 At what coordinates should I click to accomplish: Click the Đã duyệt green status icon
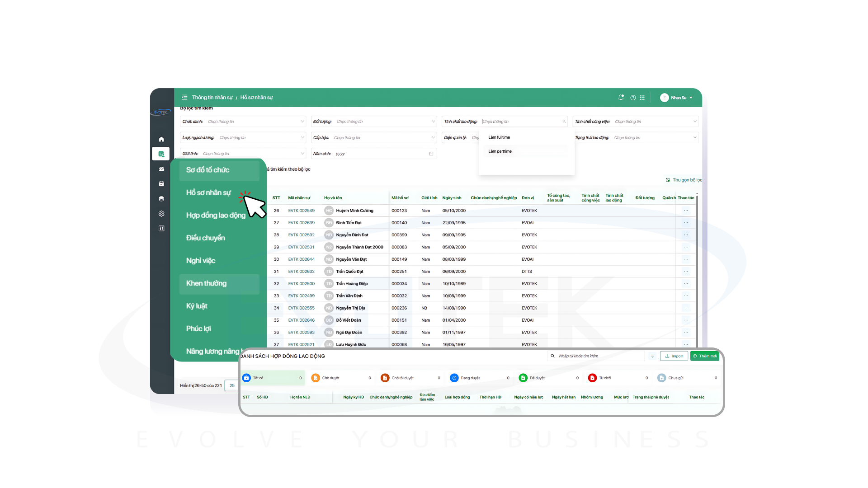(x=523, y=378)
